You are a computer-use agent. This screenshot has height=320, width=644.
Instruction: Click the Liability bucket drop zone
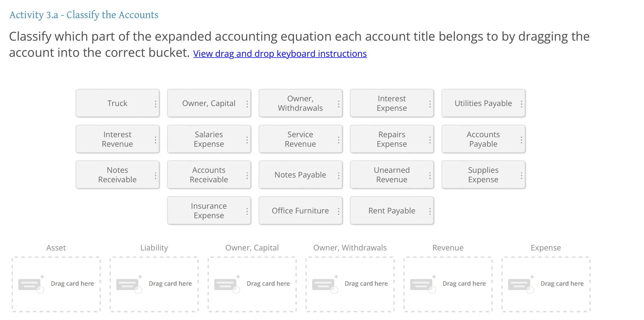pos(154,284)
